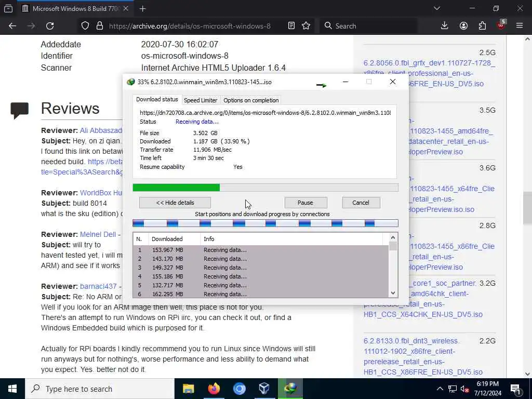Click the Internet Download Manager taskbar icon

(290, 389)
